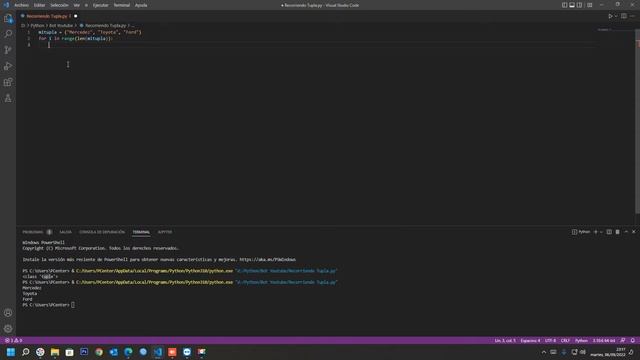
Task: Click code line 1 with mitupla definition
Action: click(90, 32)
